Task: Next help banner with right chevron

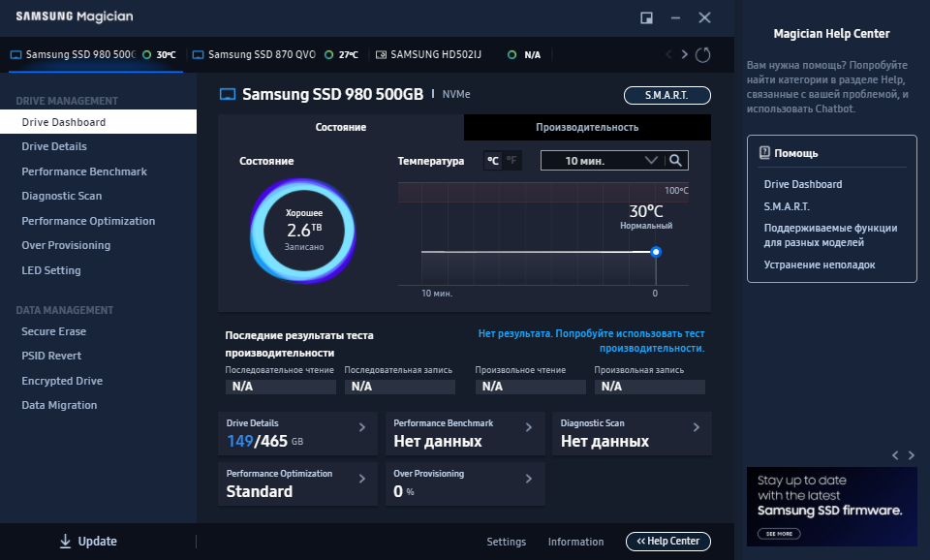Action: (x=912, y=455)
